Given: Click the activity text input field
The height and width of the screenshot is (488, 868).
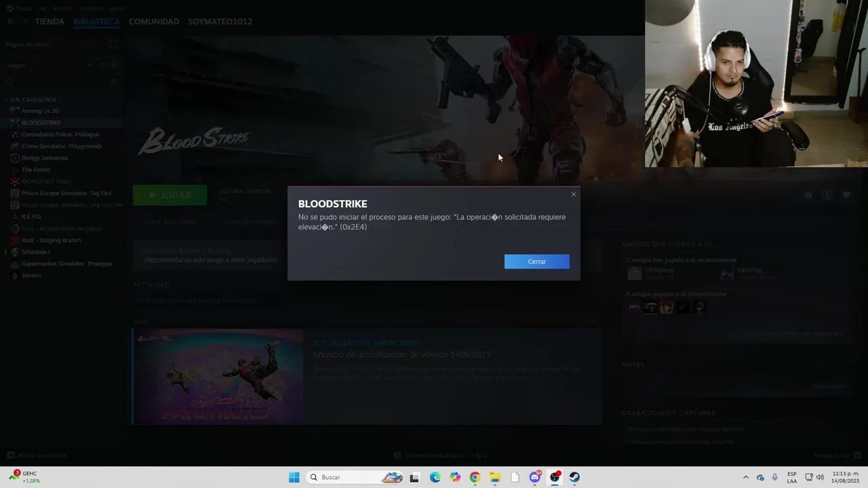Looking at the screenshot, I should click(x=366, y=300).
